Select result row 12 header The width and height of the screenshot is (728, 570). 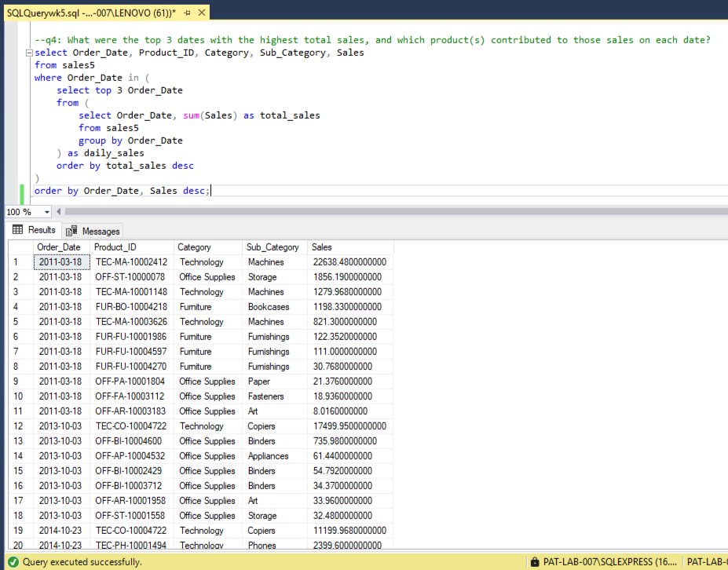(x=21, y=426)
